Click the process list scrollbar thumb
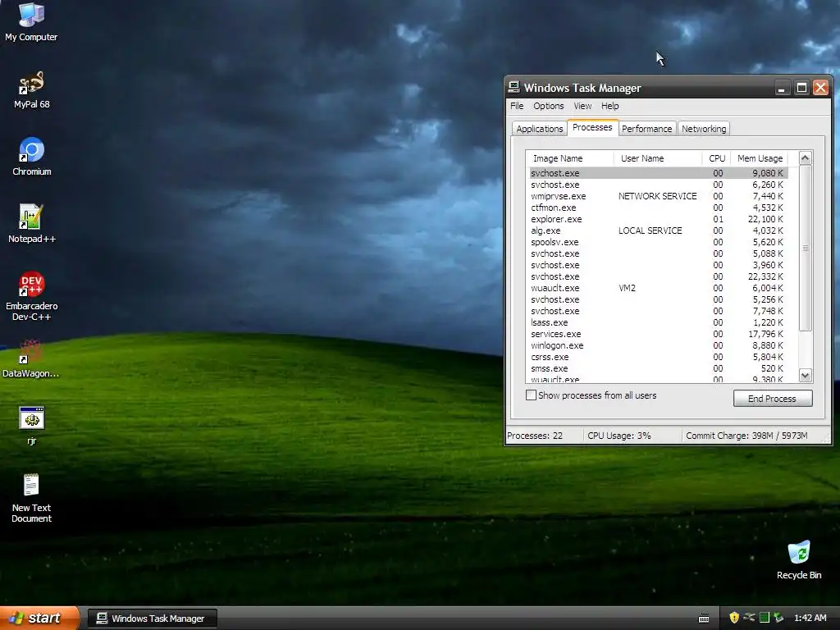840x630 pixels. (806, 248)
